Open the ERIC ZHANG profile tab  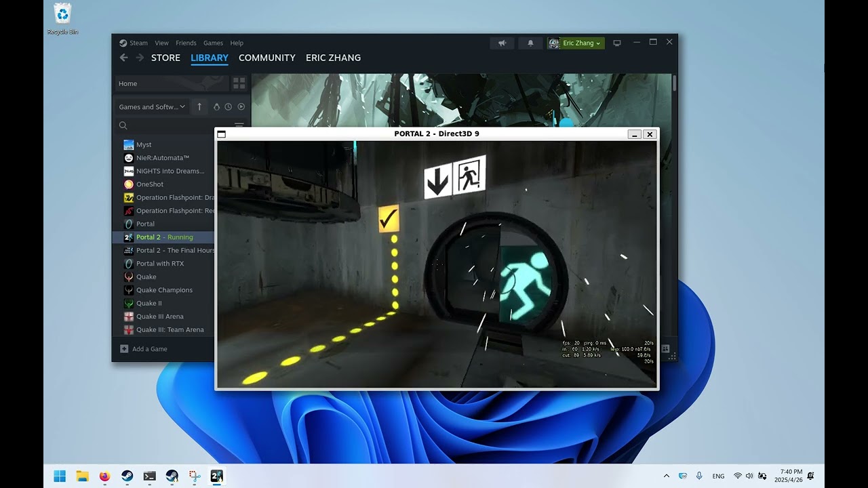click(333, 58)
